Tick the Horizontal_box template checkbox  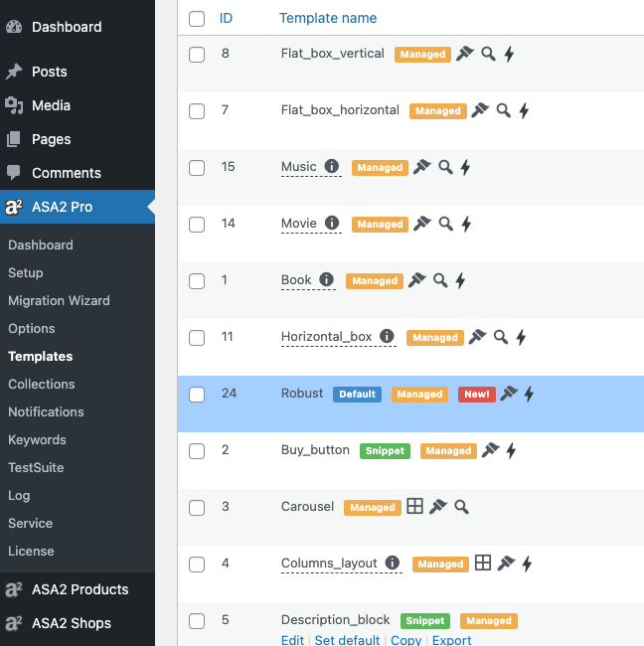[197, 338]
